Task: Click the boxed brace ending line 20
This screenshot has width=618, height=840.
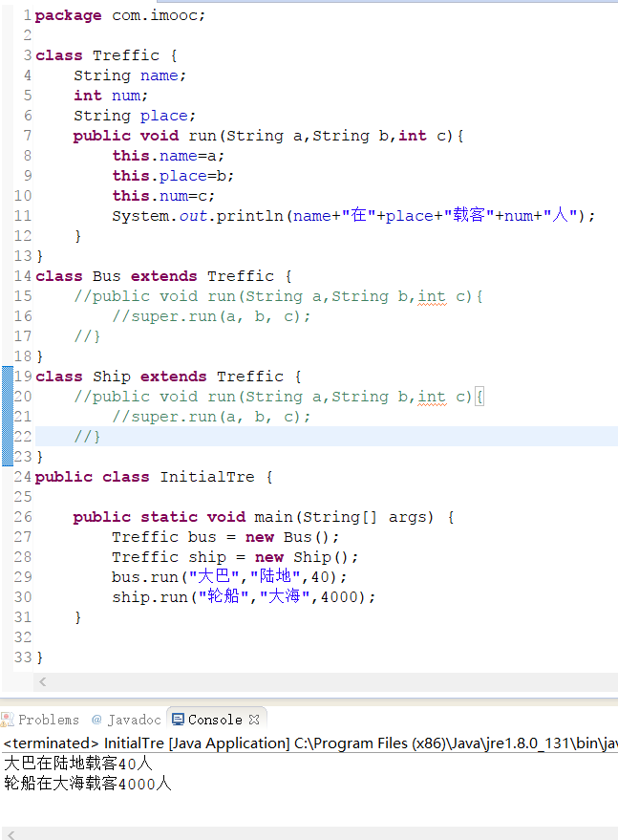Action: click(479, 397)
